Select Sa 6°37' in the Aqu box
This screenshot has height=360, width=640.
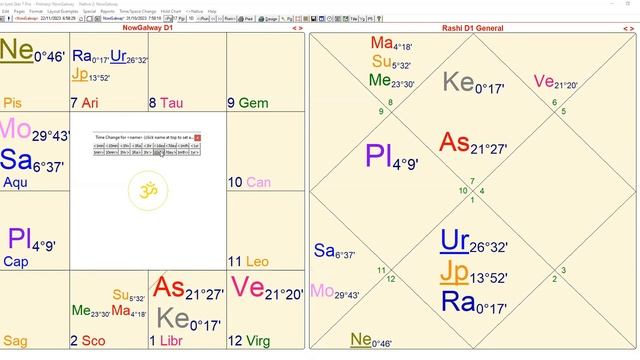pos(32,160)
